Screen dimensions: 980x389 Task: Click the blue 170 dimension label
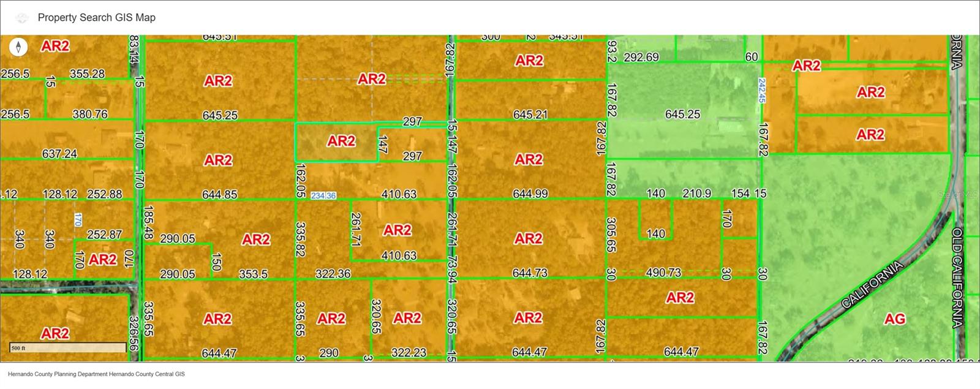click(78, 220)
